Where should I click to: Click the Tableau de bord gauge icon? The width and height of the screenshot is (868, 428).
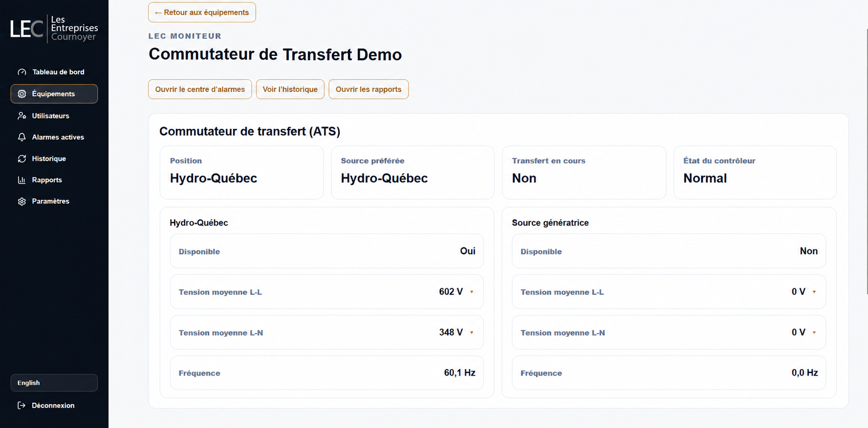tap(22, 72)
